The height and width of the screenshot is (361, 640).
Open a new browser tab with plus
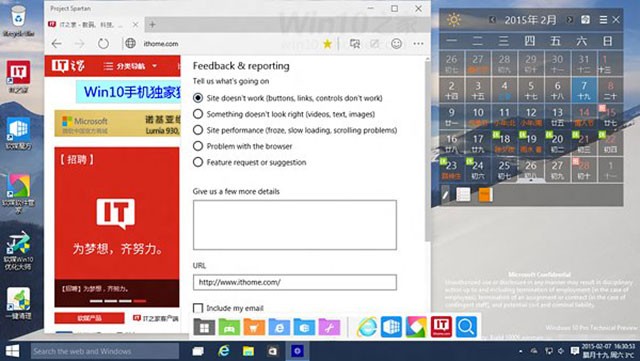[152, 25]
